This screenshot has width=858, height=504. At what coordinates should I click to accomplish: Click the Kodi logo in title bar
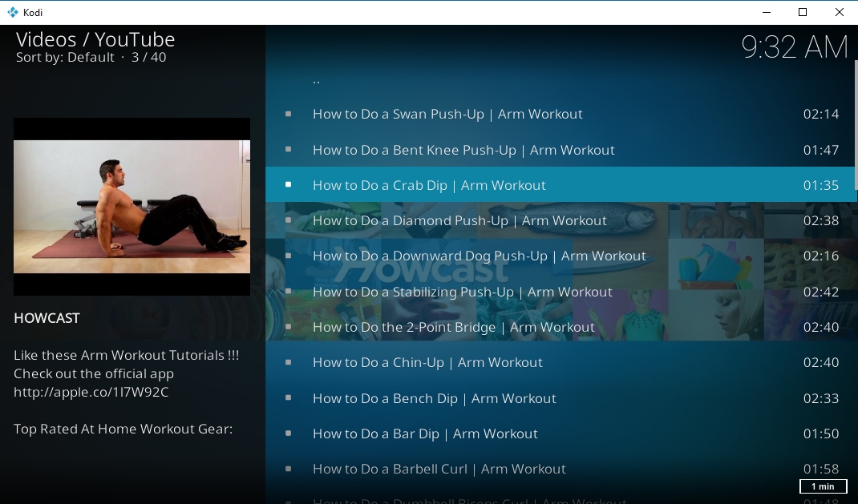12,12
